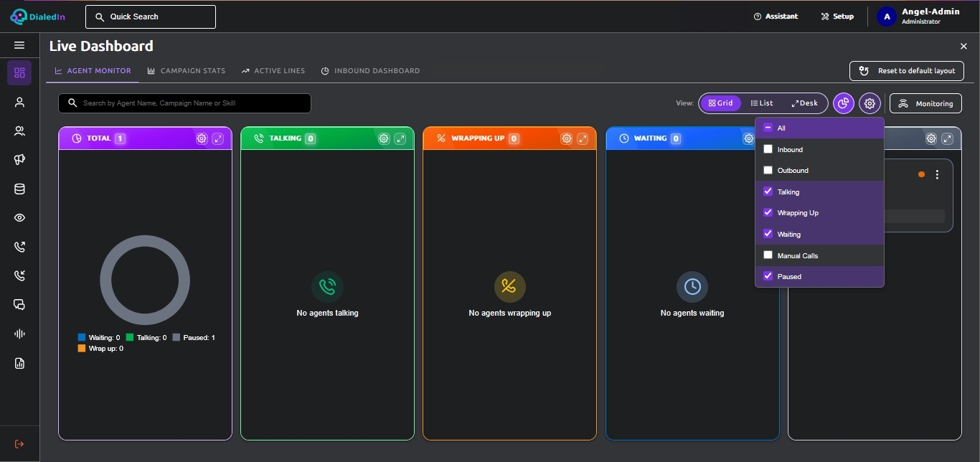The height and width of the screenshot is (462, 980).
Task: Click the pie chart filter button
Action: pos(844,103)
